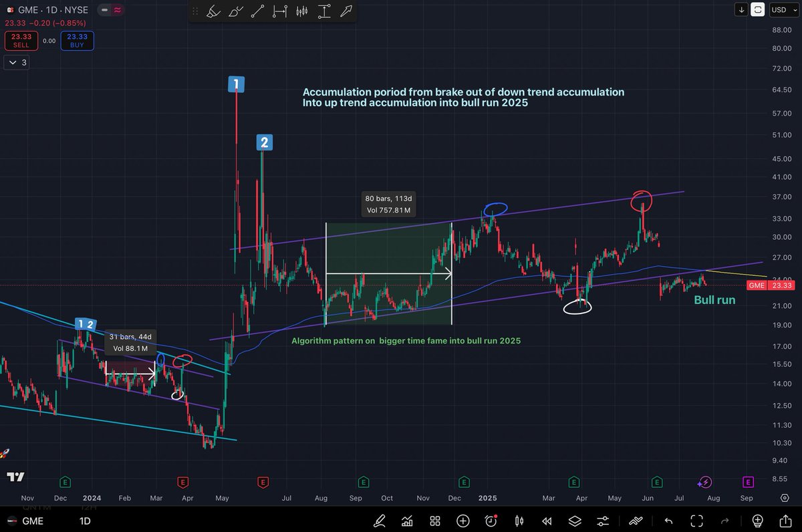Open the green earnings marker in December 2024
802x532 pixels.
(x=463, y=481)
